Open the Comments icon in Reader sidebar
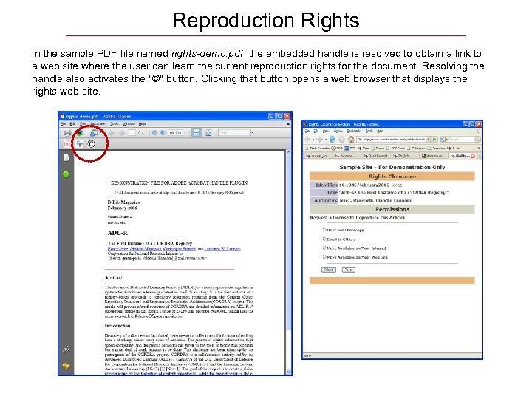 [66, 366]
